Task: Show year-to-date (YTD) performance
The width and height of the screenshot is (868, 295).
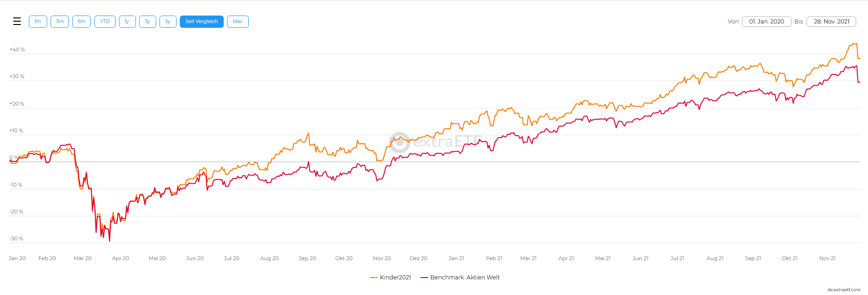Action: 105,22
